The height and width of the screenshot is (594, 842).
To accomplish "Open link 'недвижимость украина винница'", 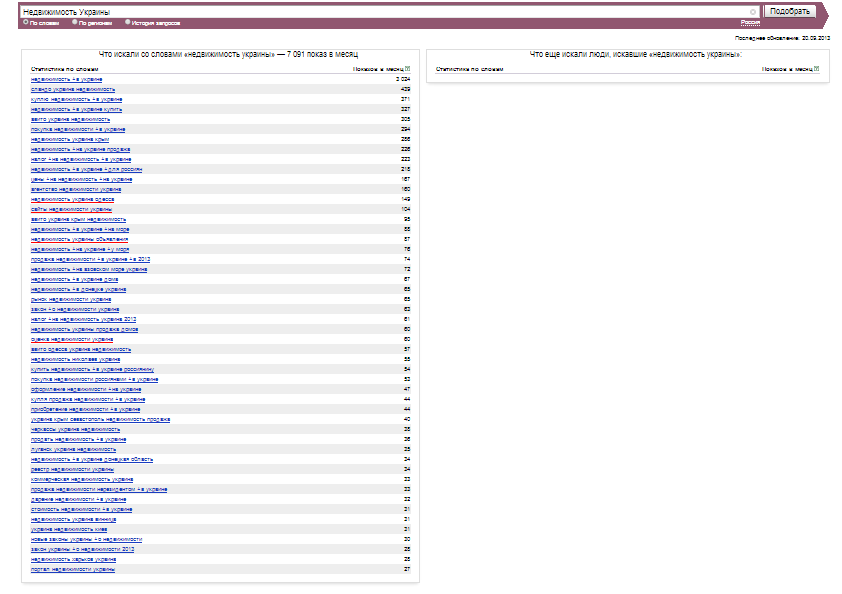I will (x=74, y=520).
